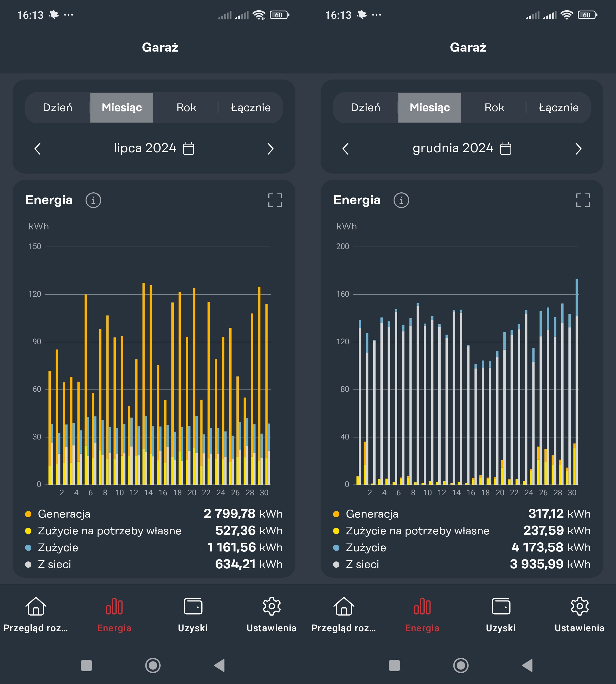616x684 pixels.
Task: Expand right chart to fullscreen
Action: [583, 200]
